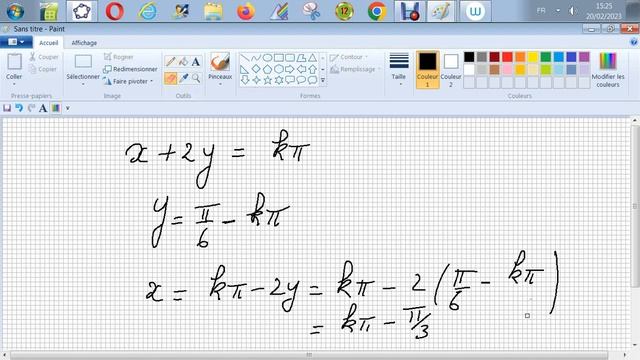Select the Color picker eyedropper tool
The height and width of the screenshot is (360, 640).
pos(183,78)
